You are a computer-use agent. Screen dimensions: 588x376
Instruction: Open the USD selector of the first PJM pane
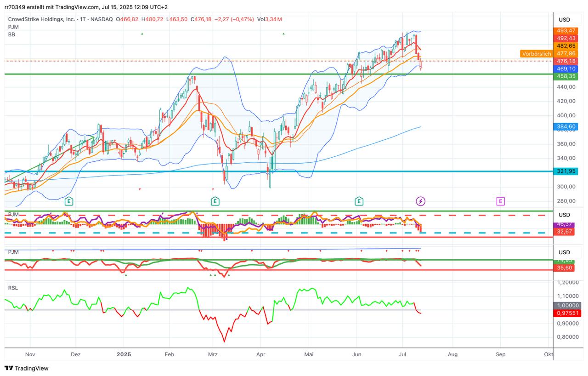(x=564, y=215)
